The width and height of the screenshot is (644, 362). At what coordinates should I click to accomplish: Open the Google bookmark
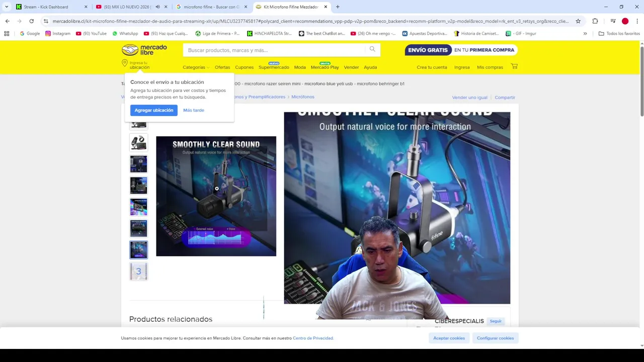[x=30, y=34]
